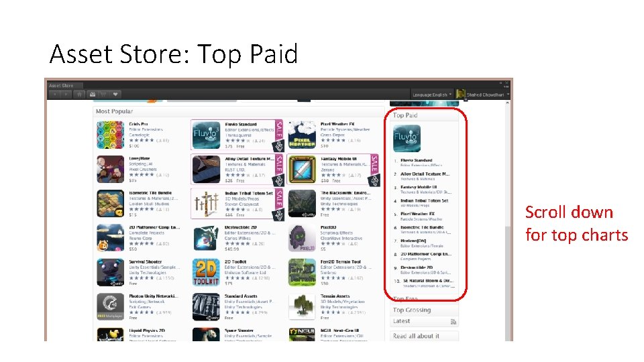This screenshot has height=362, width=644.
Task: Navigate back with the left arrow
Action: coord(54,95)
